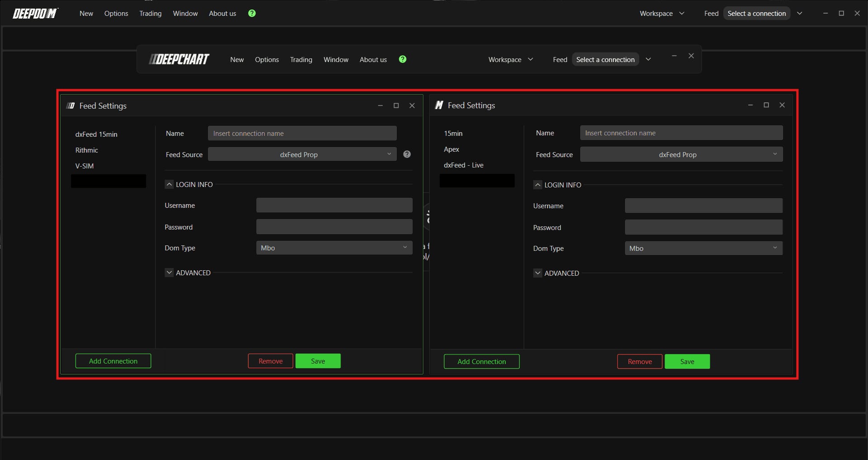Open DeepDOM Feed connection dropdown arrow
Screen dimensions: 868x460
(x=799, y=14)
